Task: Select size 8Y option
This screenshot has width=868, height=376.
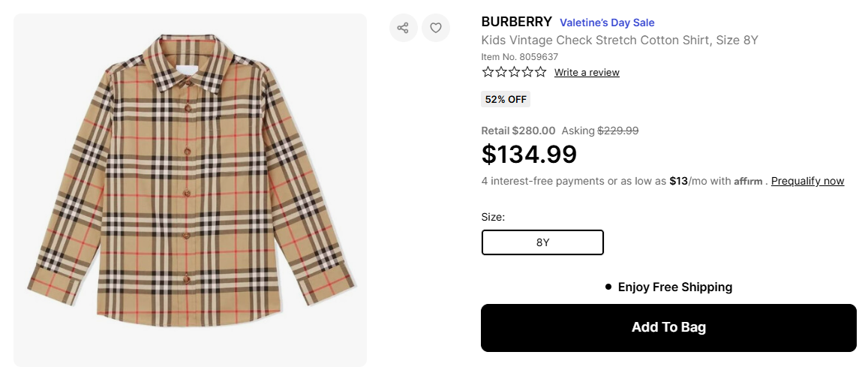Action: 542,242
